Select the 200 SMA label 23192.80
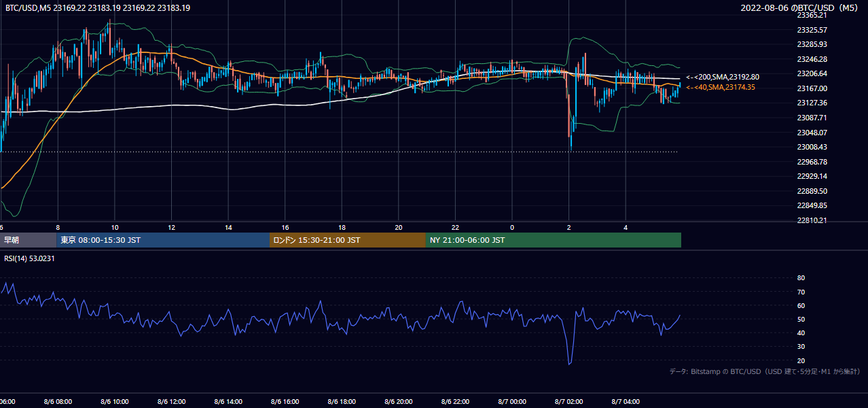868x408 pixels. (723, 77)
